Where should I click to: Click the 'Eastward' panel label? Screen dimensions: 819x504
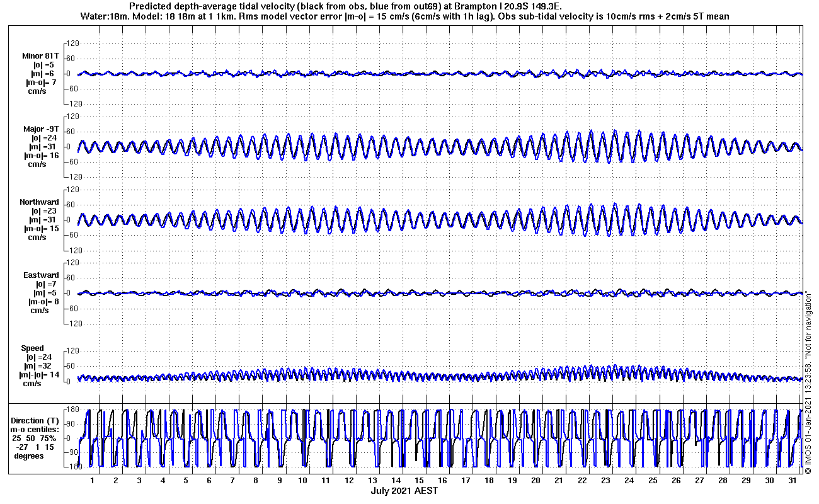pyautogui.click(x=41, y=275)
